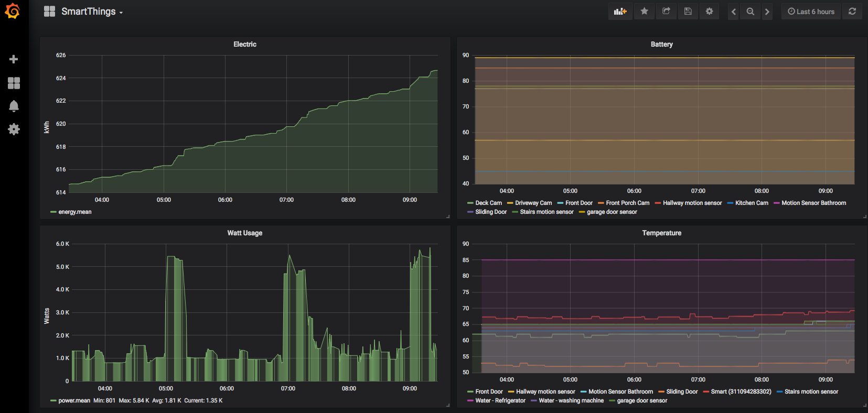Open the Dashboards grid icon in sidebar
This screenshot has height=413, width=868.
pos(14,83)
